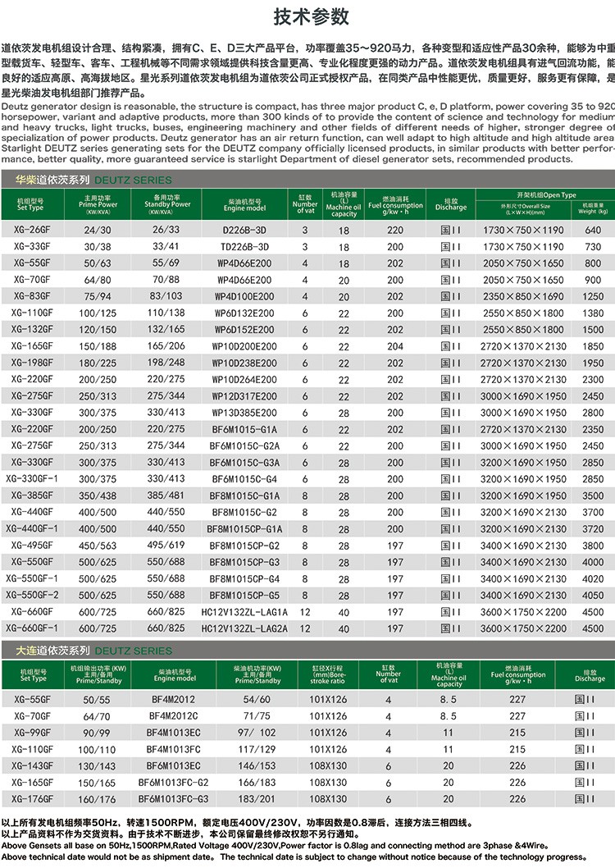
Task: Click the BF8M1015CP-G5 engine model cell
Action: pyautogui.click(x=244, y=595)
